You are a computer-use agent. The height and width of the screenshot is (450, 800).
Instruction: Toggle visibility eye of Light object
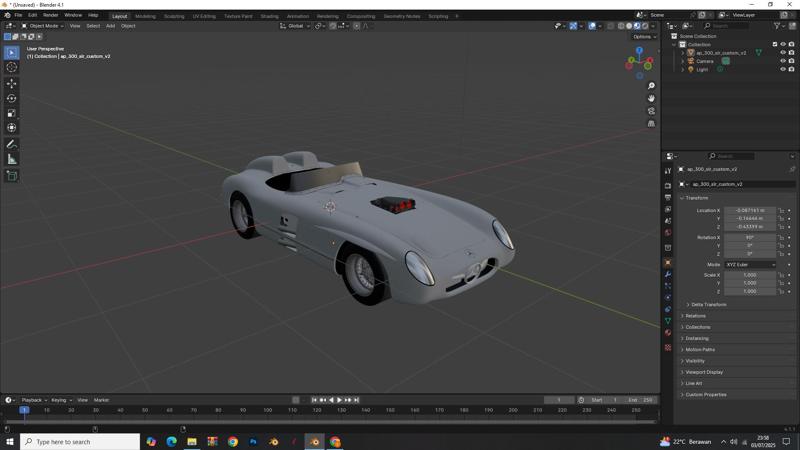[x=783, y=69]
